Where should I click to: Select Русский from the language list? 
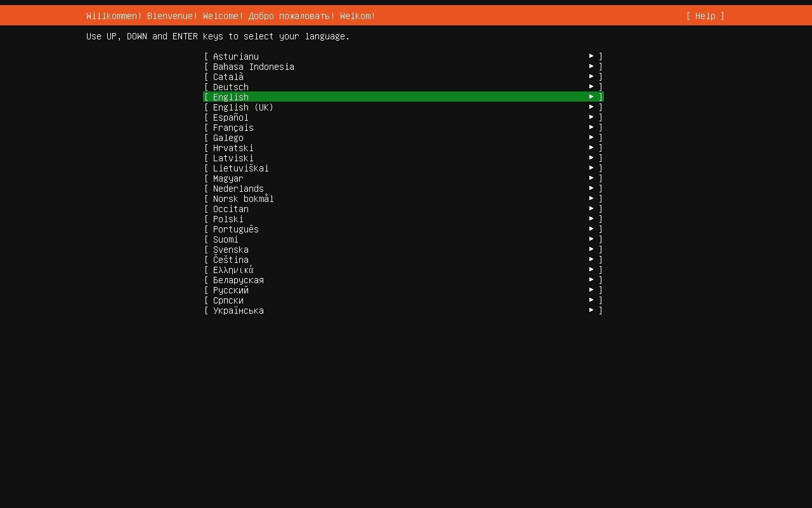coord(230,290)
